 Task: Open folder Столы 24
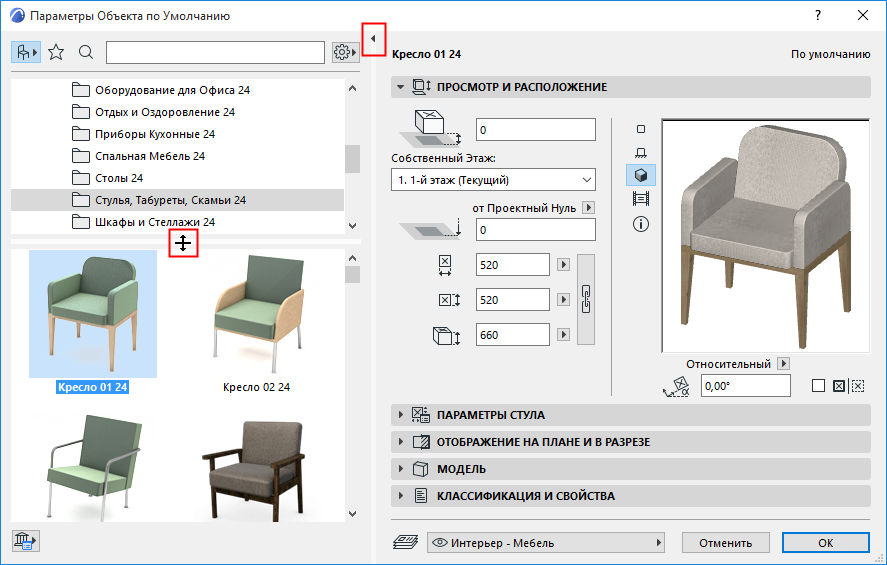(x=177, y=178)
